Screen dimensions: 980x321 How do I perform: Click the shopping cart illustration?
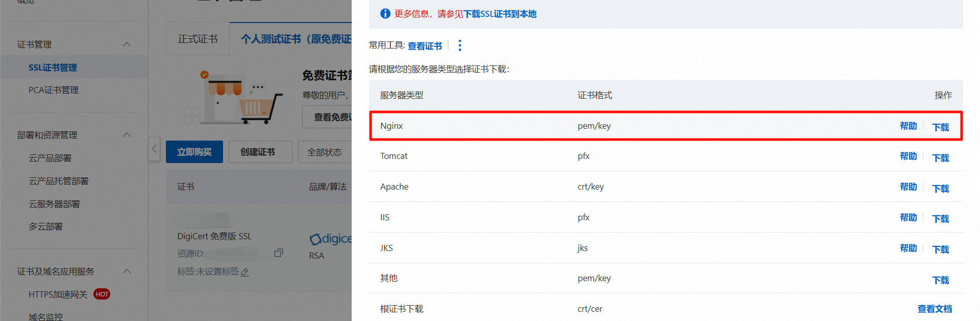coord(261,108)
